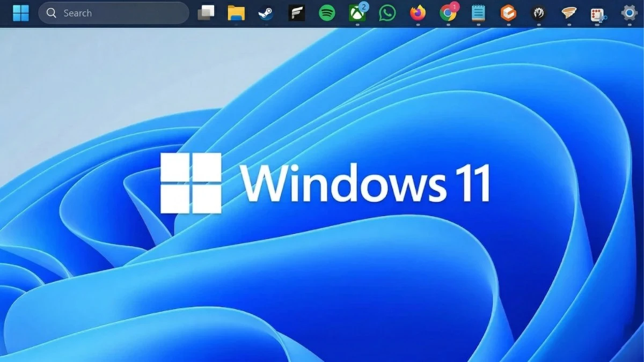Click the Chrome notification badge
Screen dimensions: 644x362
coord(455,7)
